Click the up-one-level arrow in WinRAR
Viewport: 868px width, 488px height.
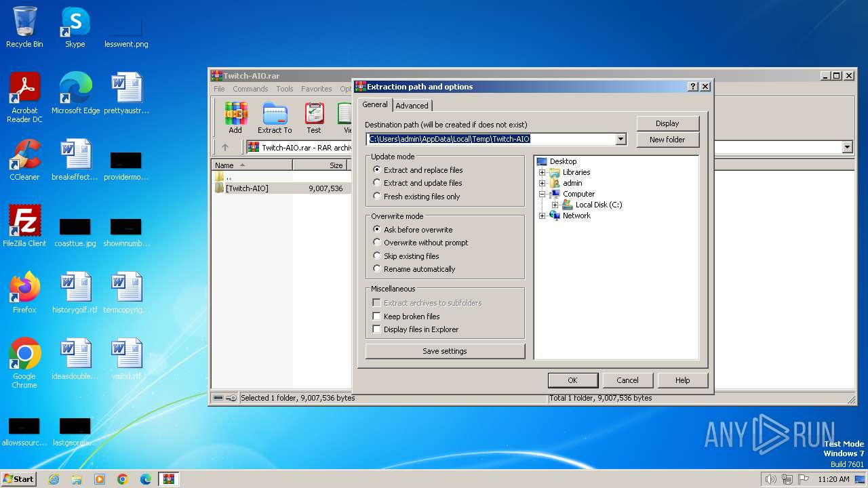coord(225,147)
